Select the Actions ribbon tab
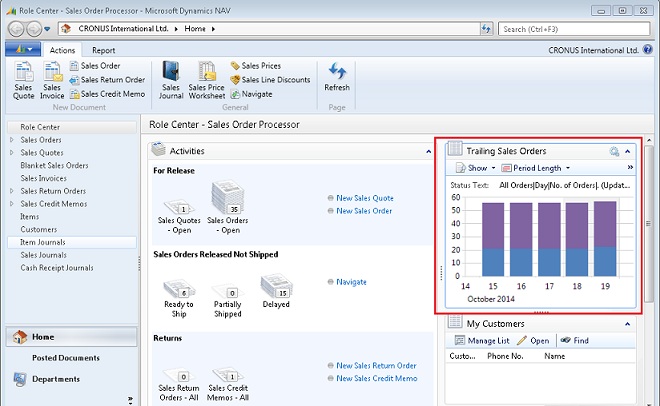Viewport: 660px width, 406px height. pyautogui.click(x=63, y=50)
